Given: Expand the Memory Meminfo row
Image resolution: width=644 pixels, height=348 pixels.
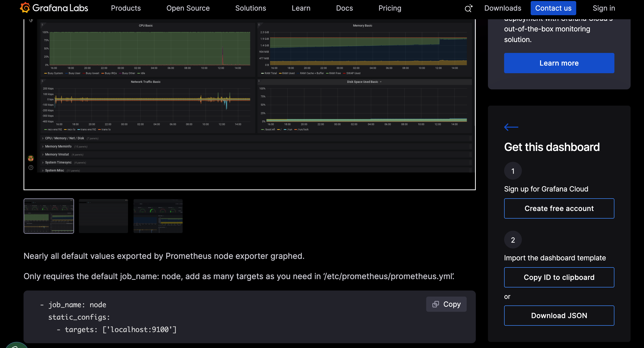Looking at the screenshot, I should coord(58,146).
